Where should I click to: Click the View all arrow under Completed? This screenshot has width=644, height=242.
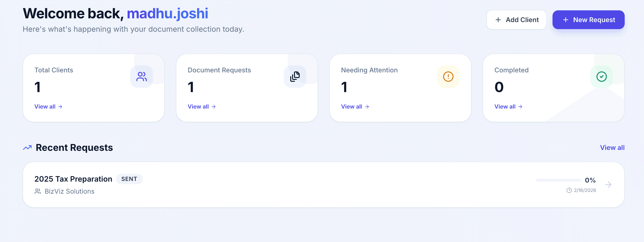click(x=521, y=107)
